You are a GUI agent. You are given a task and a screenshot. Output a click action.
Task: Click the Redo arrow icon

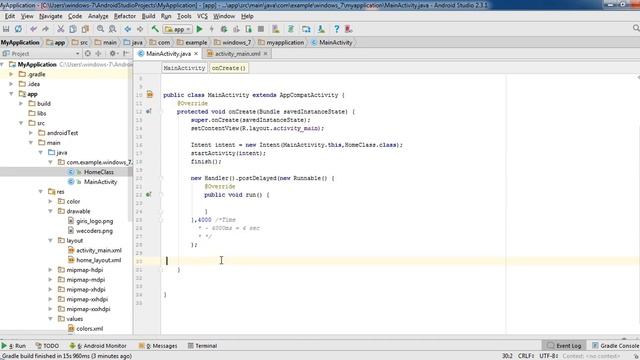45,29
